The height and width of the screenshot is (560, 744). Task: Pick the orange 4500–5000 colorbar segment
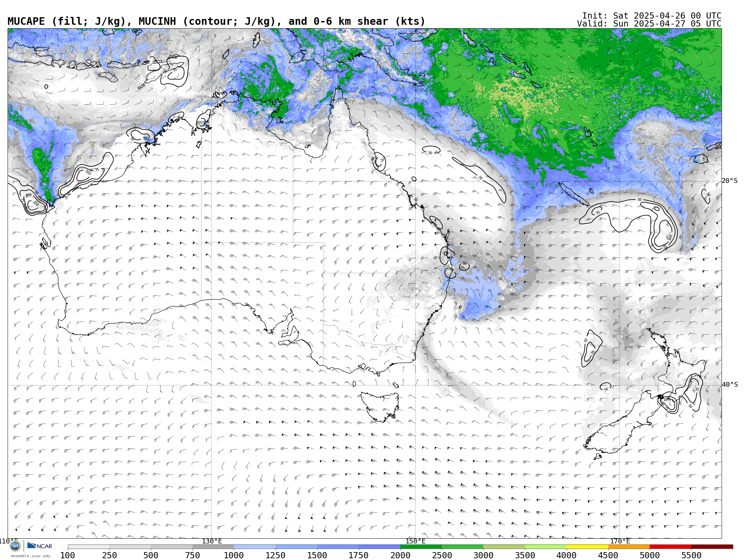(629, 547)
